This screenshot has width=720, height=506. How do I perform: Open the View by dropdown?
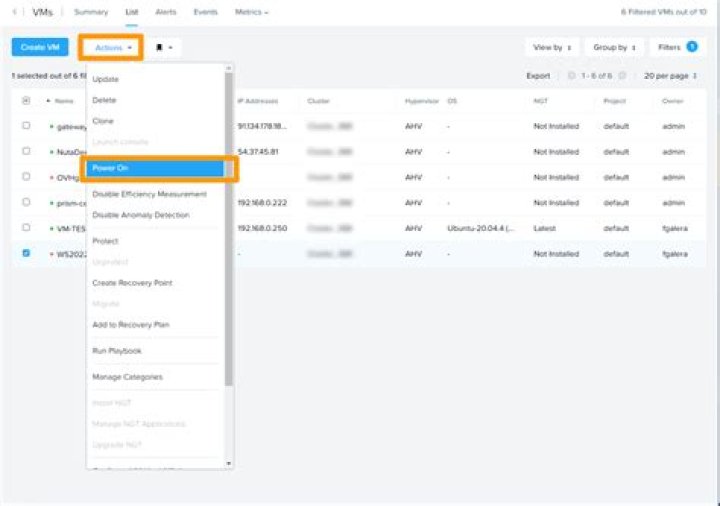(553, 47)
